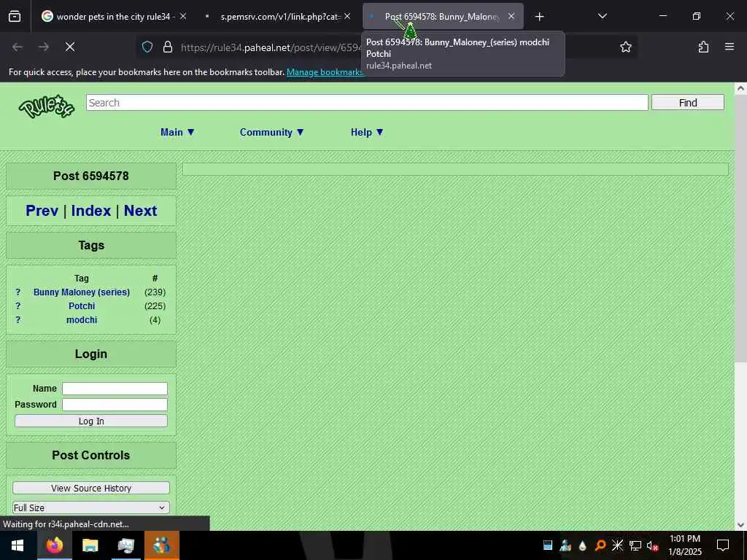Click the 'Post 6594578' sidebar heading
Viewport: 747px width, 560px height.
coord(91,176)
